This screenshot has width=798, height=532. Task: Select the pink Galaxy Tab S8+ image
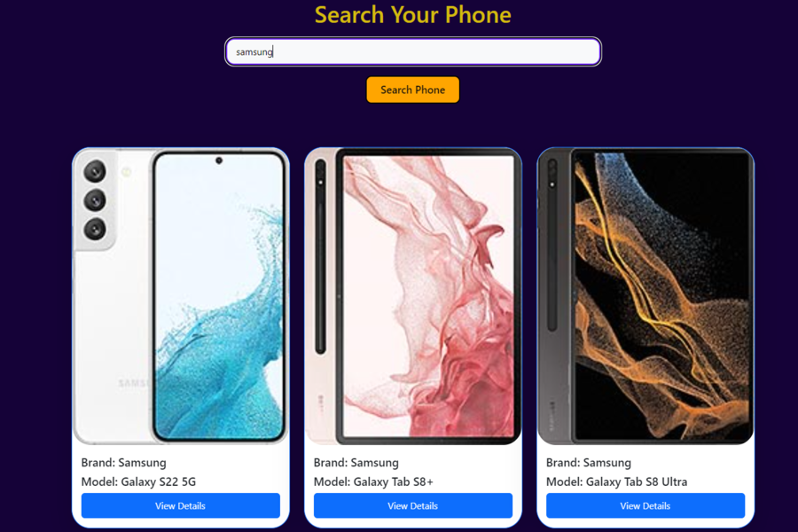(412, 296)
